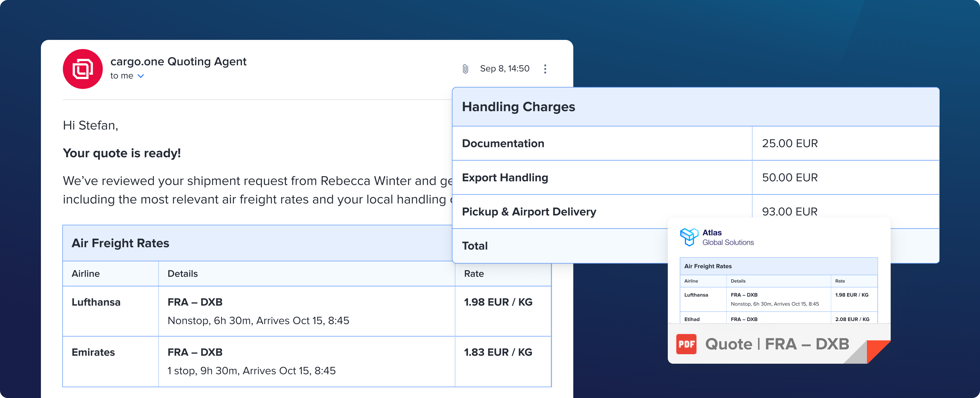Click the Export Handling charge row

pos(505,178)
